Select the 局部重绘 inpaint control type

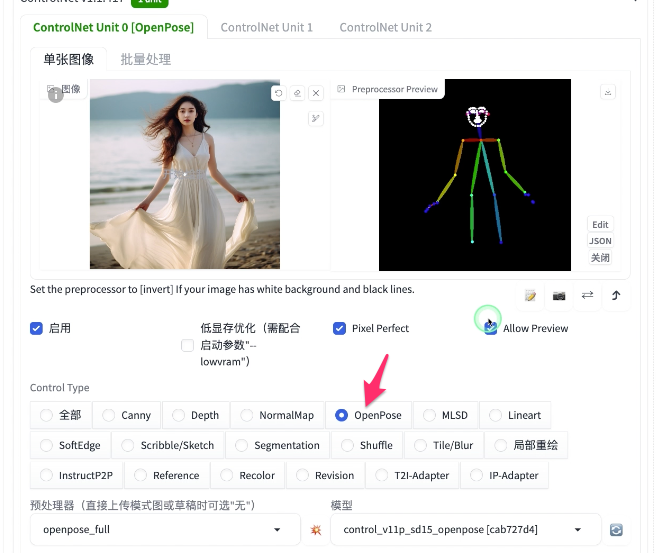tap(526, 445)
